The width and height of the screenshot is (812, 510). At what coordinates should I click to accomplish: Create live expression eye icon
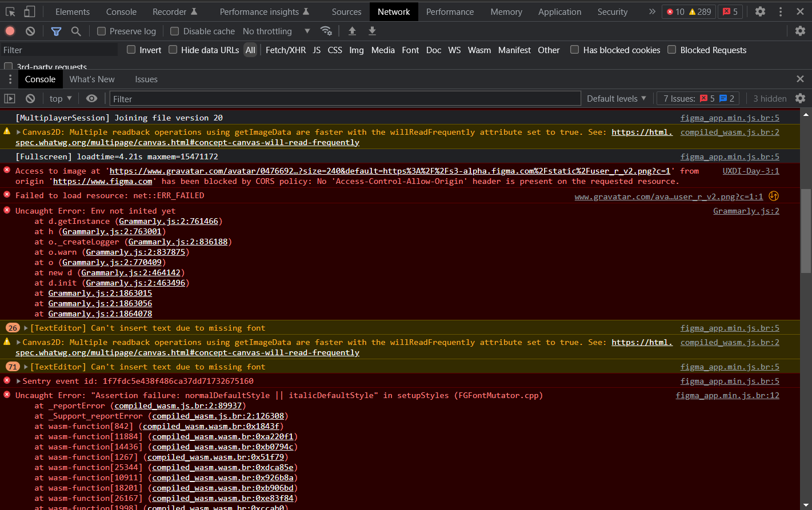pos(91,98)
